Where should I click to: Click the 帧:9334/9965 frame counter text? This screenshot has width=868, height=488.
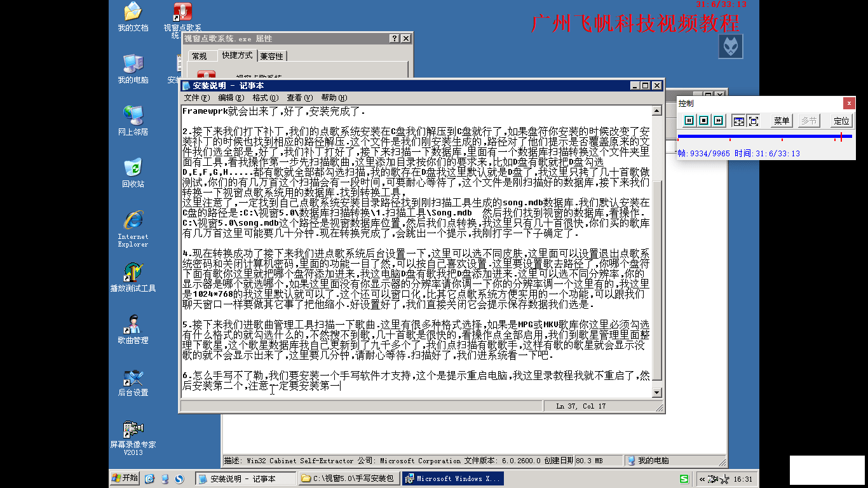(704, 153)
